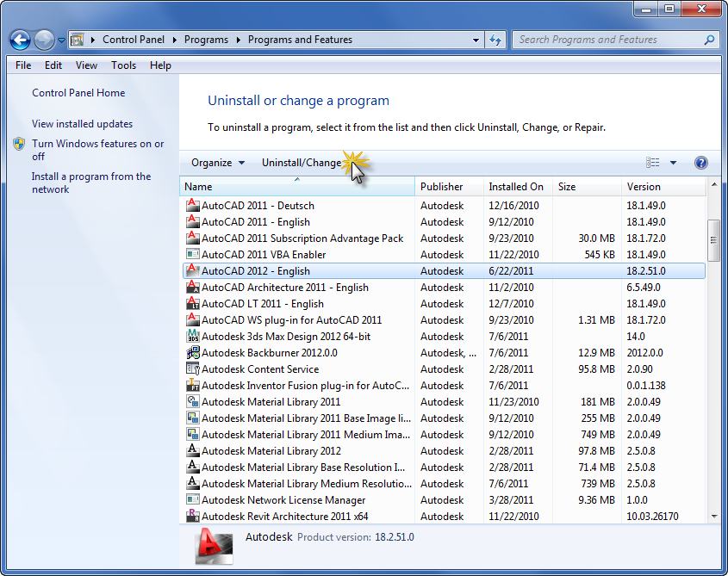Click version 10.03.26170 cell
The height and width of the screenshot is (576, 728).
tap(653, 517)
